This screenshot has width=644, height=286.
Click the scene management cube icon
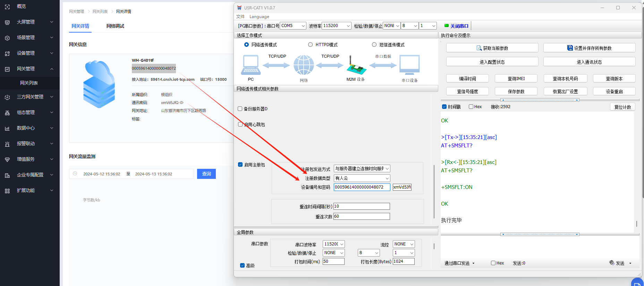click(x=7, y=38)
